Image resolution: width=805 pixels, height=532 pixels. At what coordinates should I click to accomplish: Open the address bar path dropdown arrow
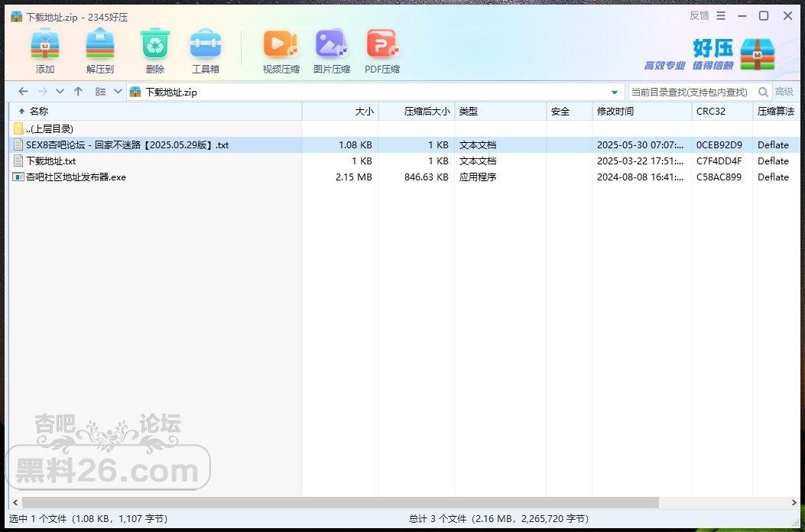[615, 92]
